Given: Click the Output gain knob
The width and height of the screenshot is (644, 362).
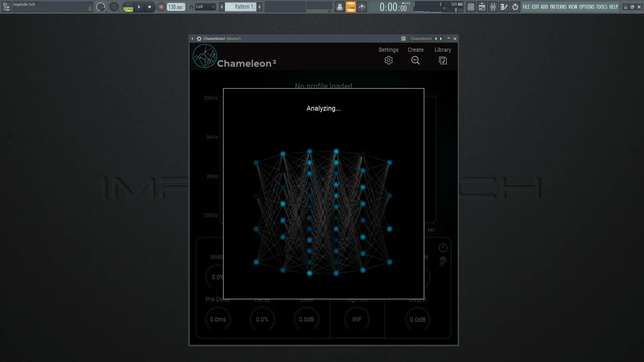Looking at the screenshot, I should (x=417, y=319).
